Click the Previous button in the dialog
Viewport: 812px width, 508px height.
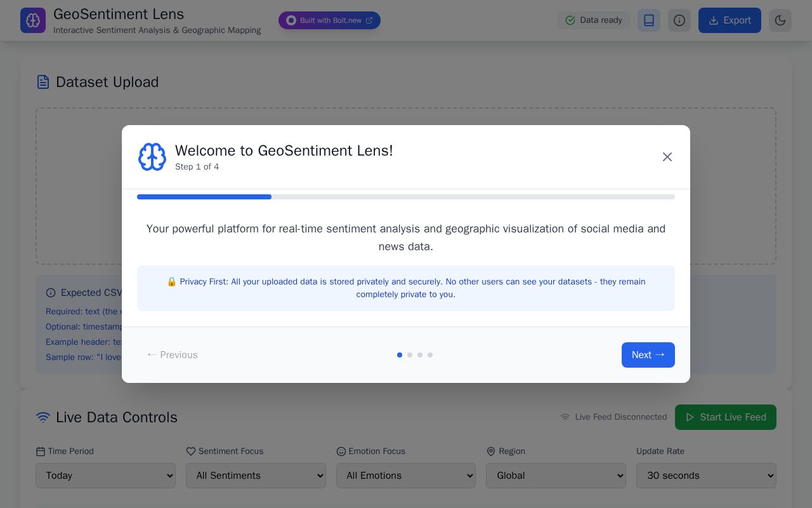pos(172,355)
